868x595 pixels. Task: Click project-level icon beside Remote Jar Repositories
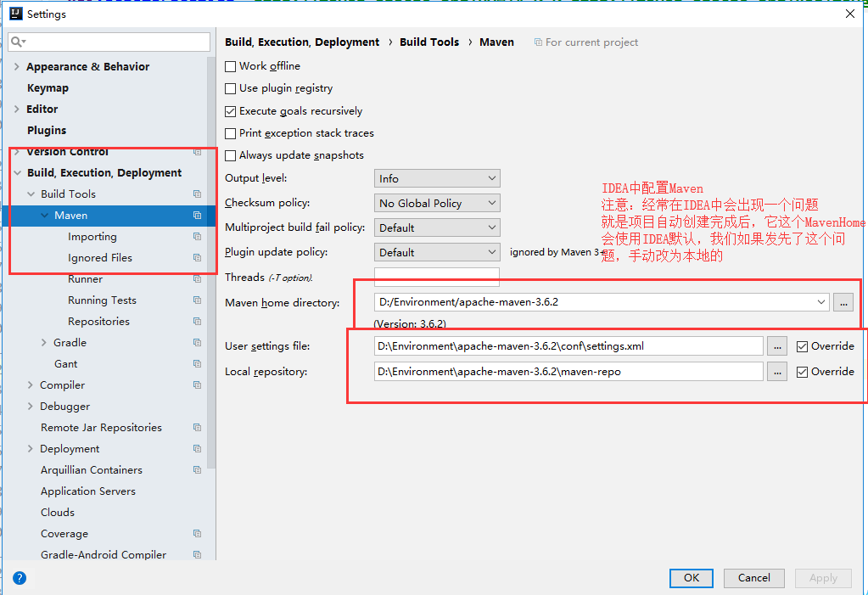coord(197,428)
